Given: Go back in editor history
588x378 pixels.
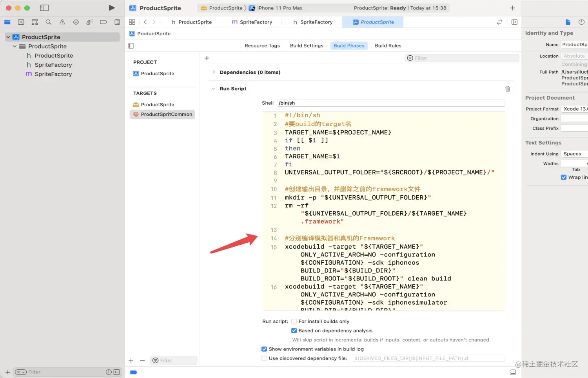Looking at the screenshot, I should (x=145, y=22).
